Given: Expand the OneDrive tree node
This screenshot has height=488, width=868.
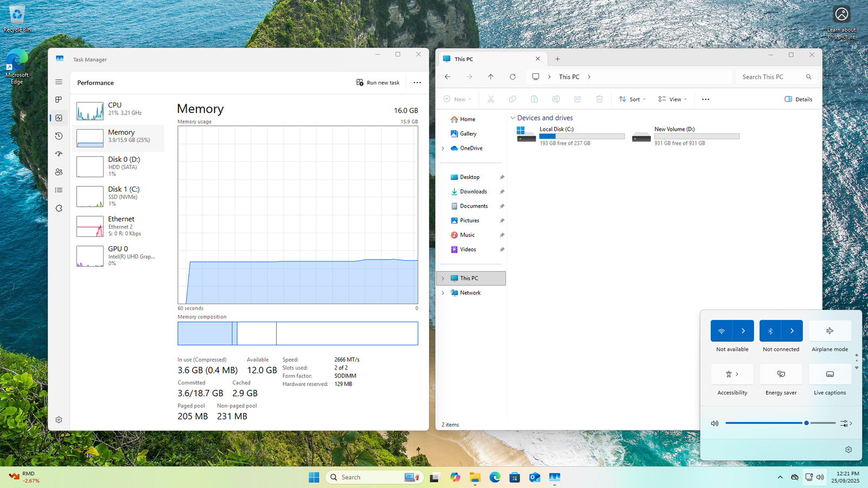Looking at the screenshot, I should click(443, 148).
